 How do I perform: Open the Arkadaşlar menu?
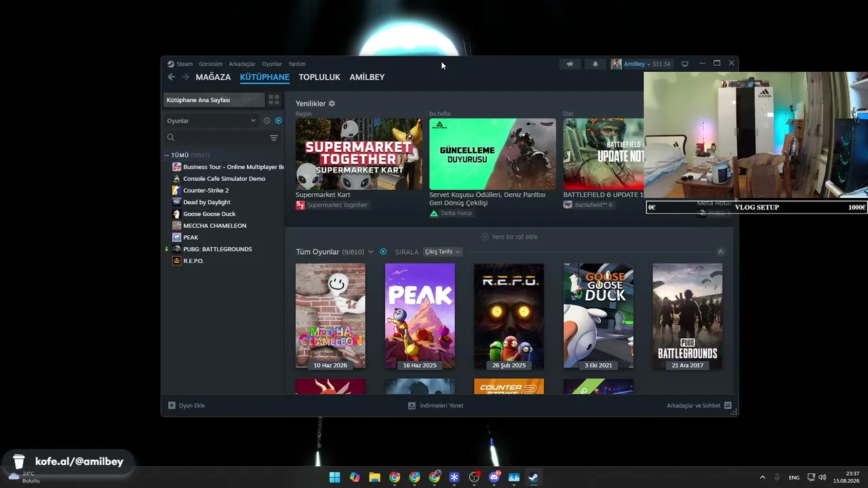point(242,64)
